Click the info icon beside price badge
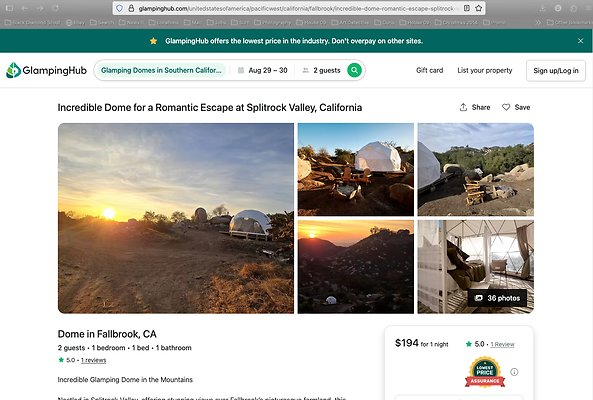 point(514,372)
